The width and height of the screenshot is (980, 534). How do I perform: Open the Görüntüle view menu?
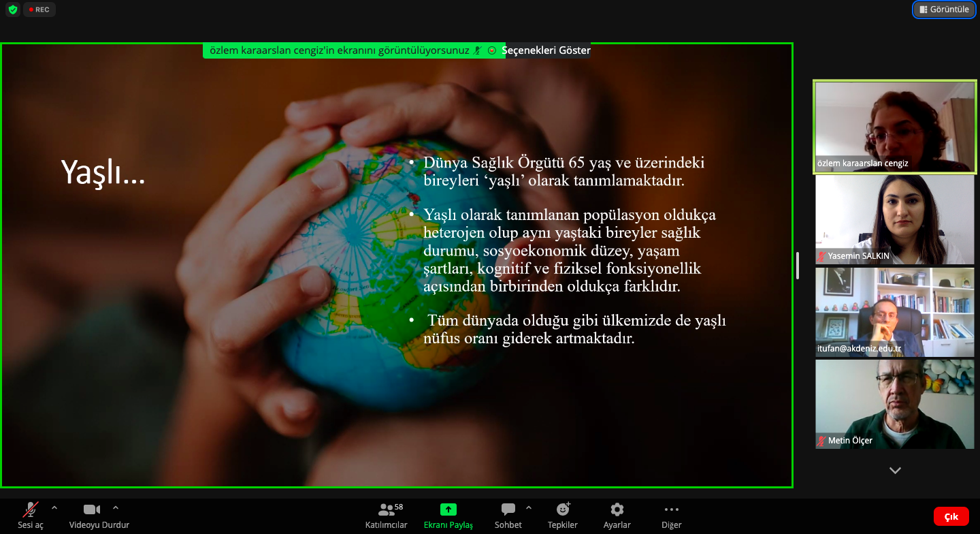tap(944, 10)
